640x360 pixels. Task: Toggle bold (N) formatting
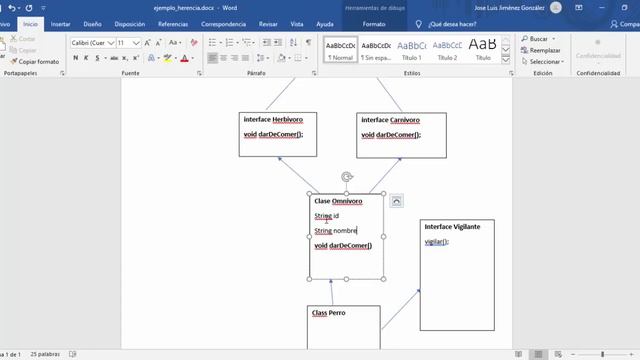(76, 58)
